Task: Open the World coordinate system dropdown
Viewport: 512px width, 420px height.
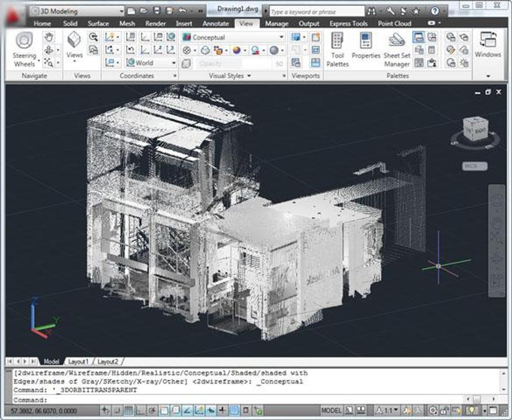Action: click(x=151, y=62)
